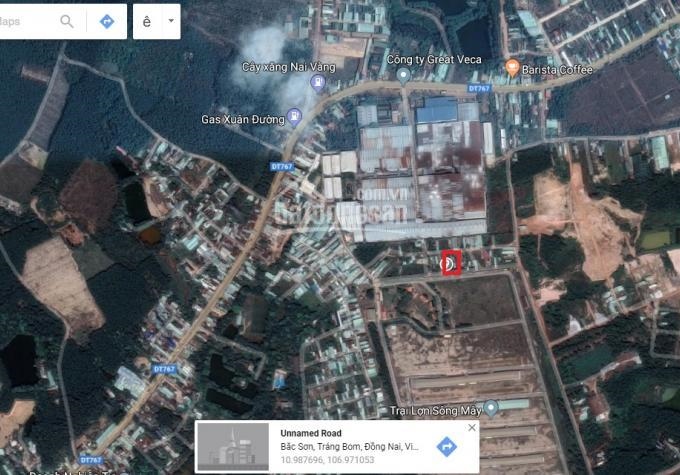Click the Công ty Great Veca label
The height and width of the screenshot is (475, 680).
tap(434, 59)
